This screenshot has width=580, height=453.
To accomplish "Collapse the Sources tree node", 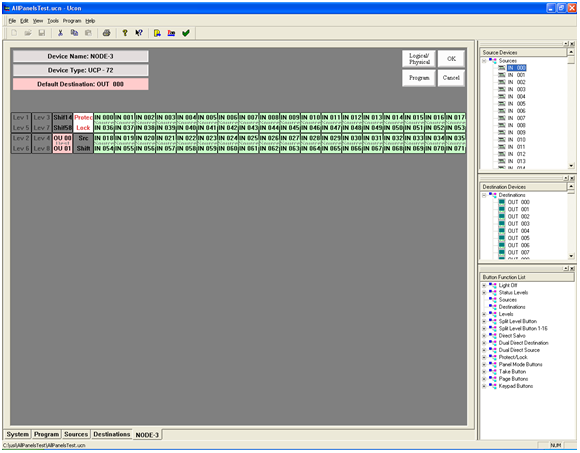I will 484,61.
